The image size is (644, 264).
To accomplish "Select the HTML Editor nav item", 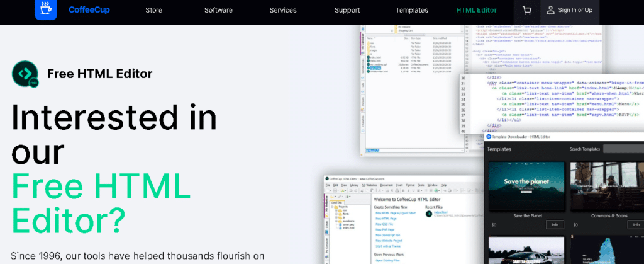I will click(477, 10).
